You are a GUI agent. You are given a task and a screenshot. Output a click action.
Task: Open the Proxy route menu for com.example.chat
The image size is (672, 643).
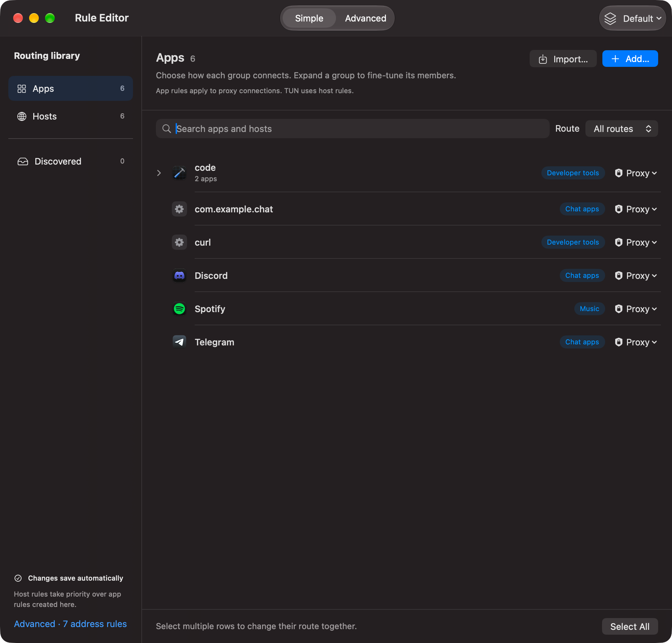tap(636, 209)
